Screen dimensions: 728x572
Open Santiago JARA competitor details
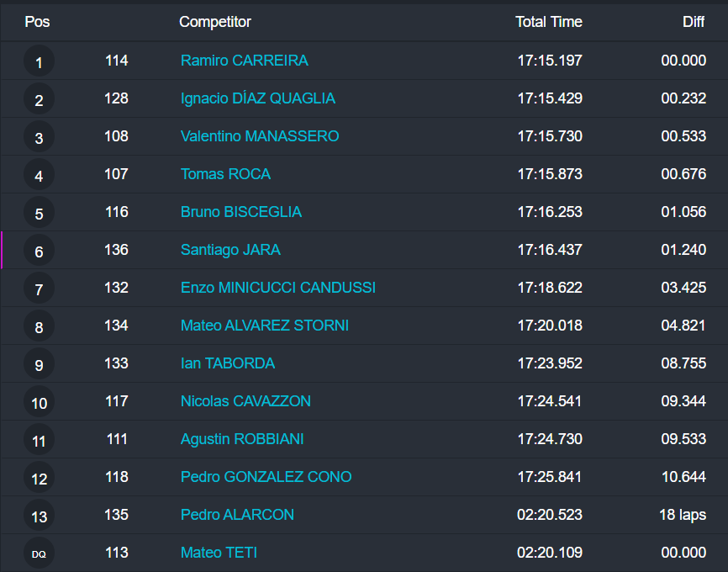pyautogui.click(x=230, y=250)
